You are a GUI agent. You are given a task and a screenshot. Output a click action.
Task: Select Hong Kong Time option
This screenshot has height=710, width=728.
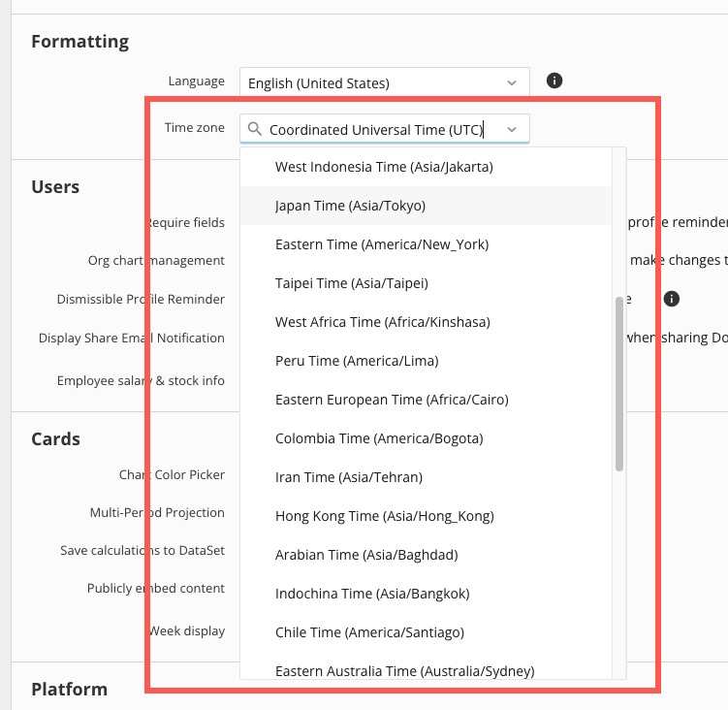(384, 516)
